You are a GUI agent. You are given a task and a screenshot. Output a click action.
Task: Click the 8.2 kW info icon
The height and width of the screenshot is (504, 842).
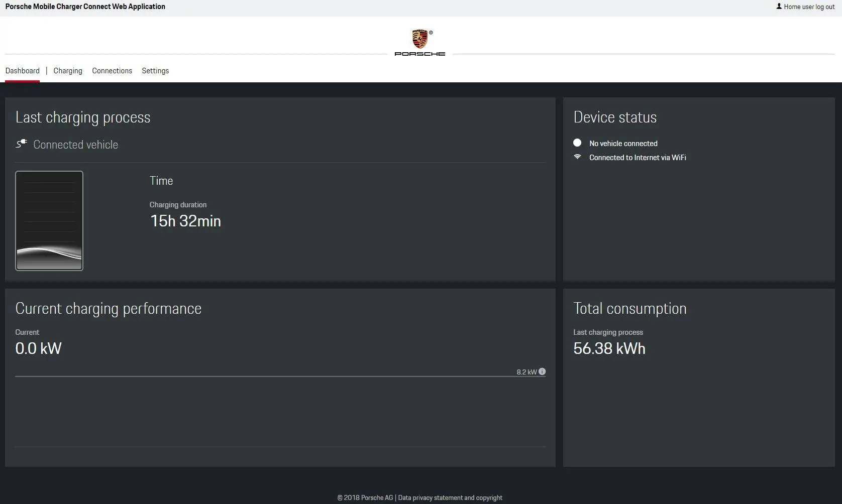click(x=542, y=371)
